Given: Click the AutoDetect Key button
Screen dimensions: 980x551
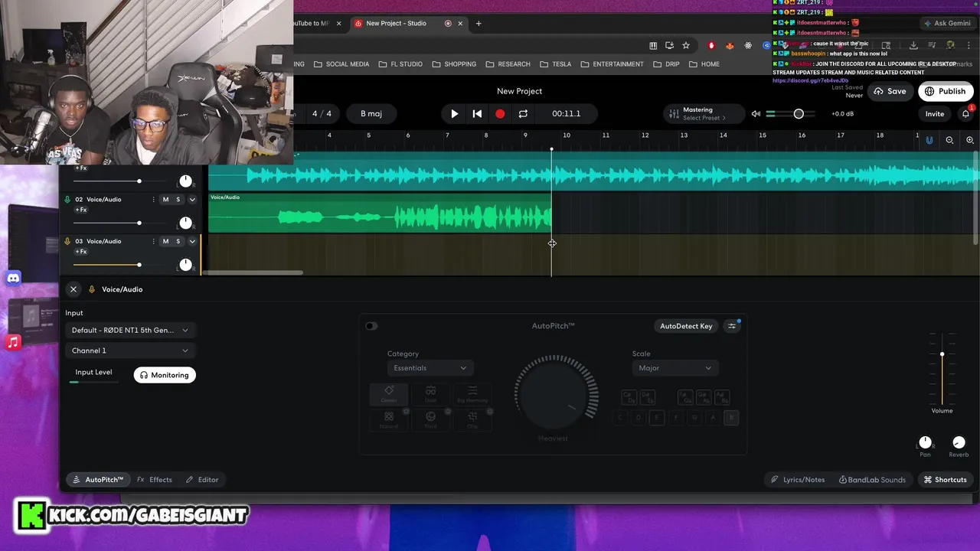Looking at the screenshot, I should pos(686,326).
